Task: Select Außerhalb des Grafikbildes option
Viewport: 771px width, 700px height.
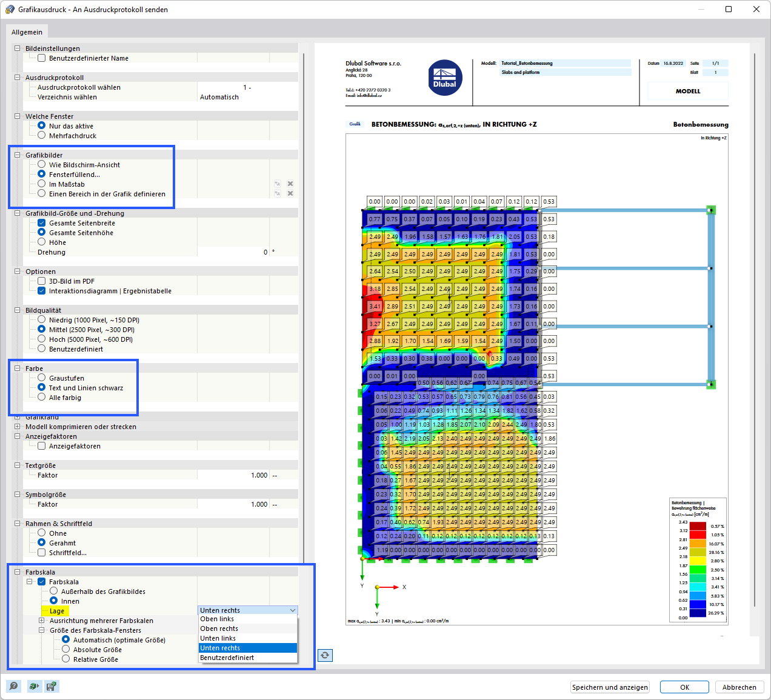Action: [53, 591]
